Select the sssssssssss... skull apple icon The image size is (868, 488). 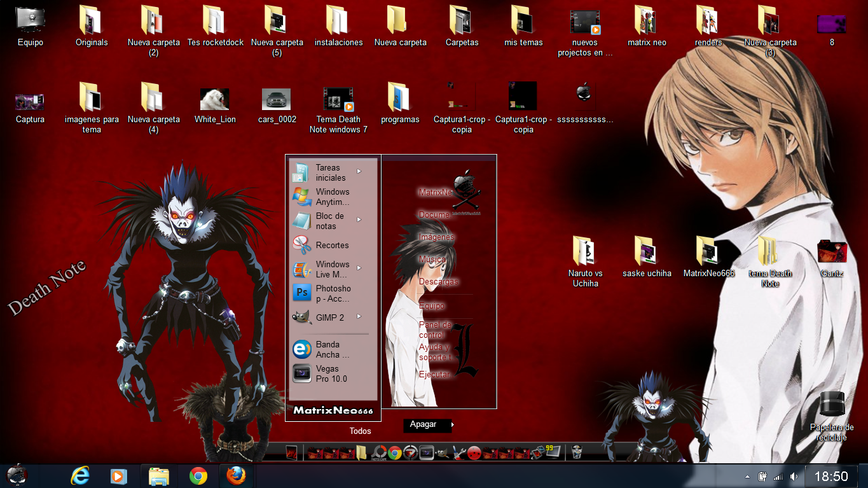coord(585,104)
